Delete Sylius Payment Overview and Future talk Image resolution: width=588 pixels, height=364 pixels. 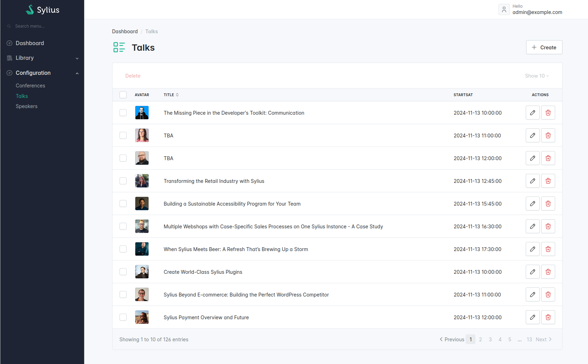(548, 317)
